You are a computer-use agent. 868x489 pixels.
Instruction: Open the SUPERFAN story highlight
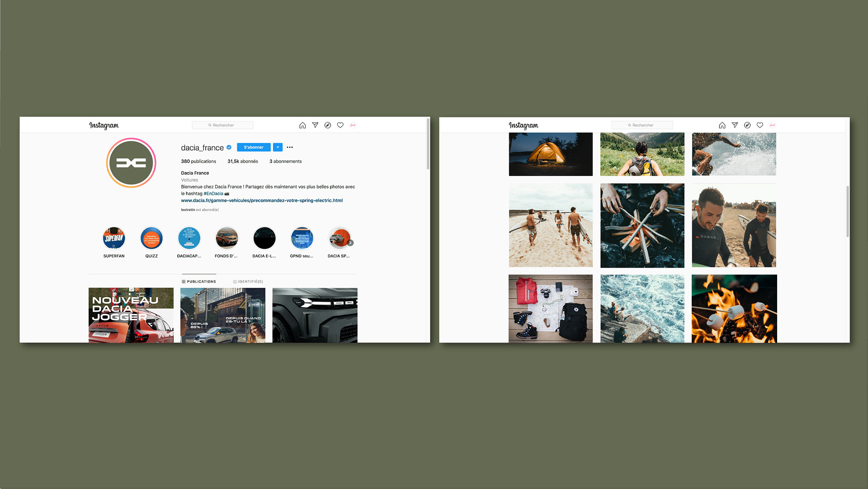pyautogui.click(x=114, y=238)
